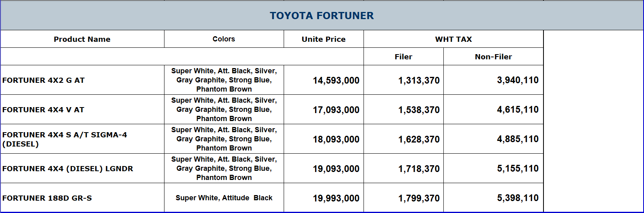This screenshot has width=644, height=213.
Task: Select the Colors column header
Action: (224, 39)
